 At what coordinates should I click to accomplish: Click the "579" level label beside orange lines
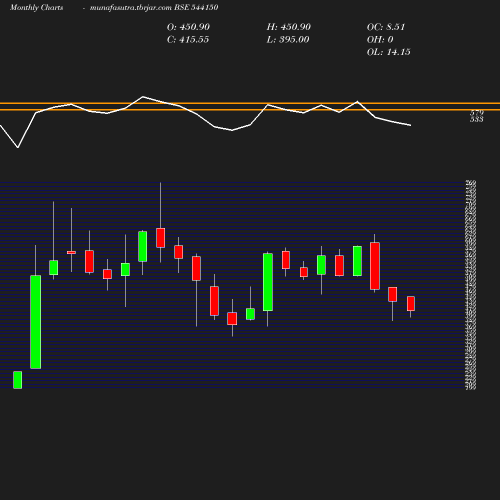(x=477, y=113)
